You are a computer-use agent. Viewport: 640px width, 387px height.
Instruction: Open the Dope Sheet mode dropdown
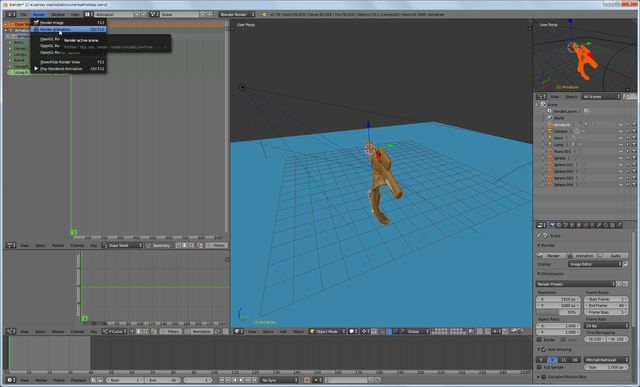[122, 245]
